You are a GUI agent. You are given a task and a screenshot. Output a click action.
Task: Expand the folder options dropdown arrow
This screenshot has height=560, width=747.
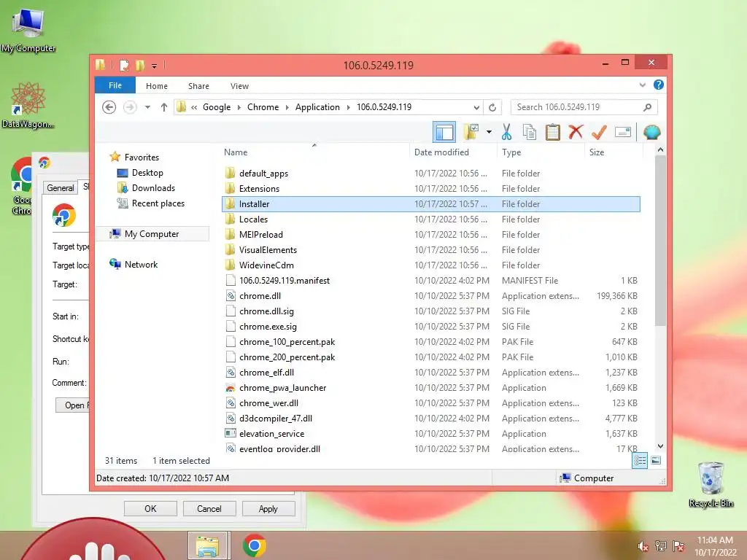pos(489,132)
